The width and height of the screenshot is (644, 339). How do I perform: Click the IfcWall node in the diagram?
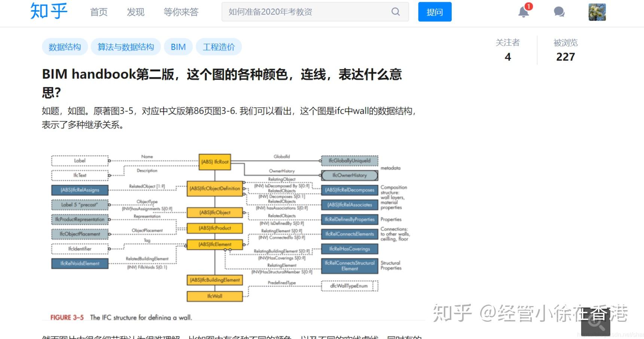point(214,296)
